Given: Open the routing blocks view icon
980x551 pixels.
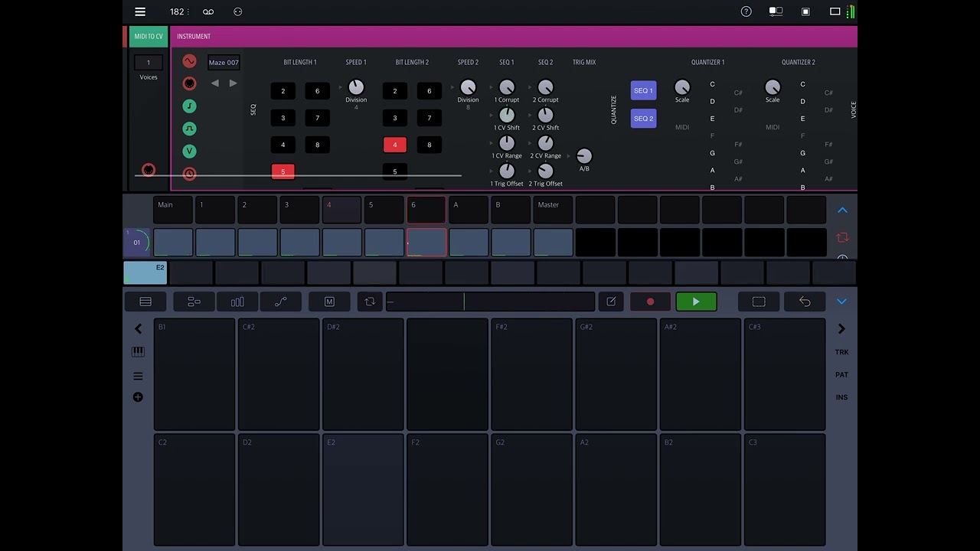Looking at the screenshot, I should [x=194, y=302].
